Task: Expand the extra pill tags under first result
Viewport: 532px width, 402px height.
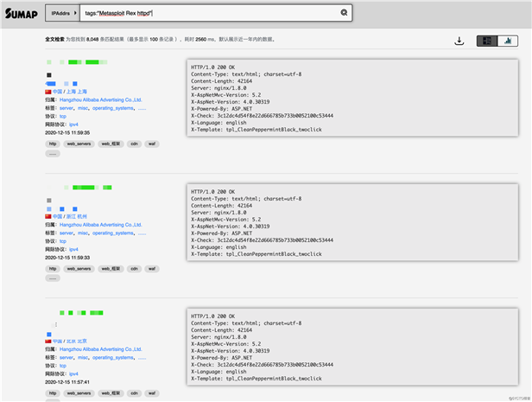Action: click(53, 154)
